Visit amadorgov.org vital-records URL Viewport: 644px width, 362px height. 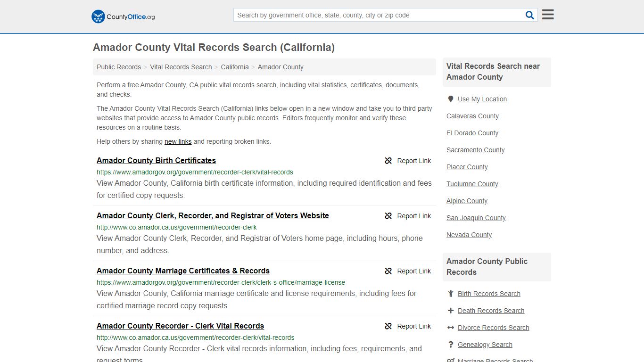pyautogui.click(x=195, y=172)
